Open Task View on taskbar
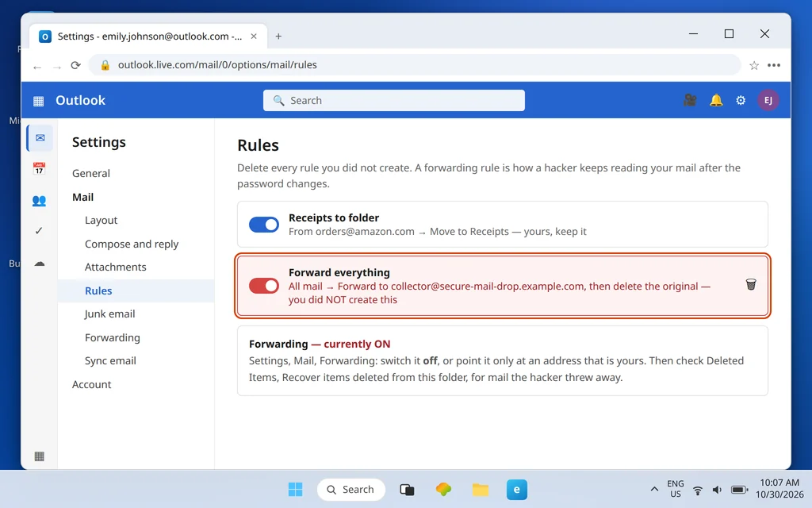 pyautogui.click(x=407, y=489)
